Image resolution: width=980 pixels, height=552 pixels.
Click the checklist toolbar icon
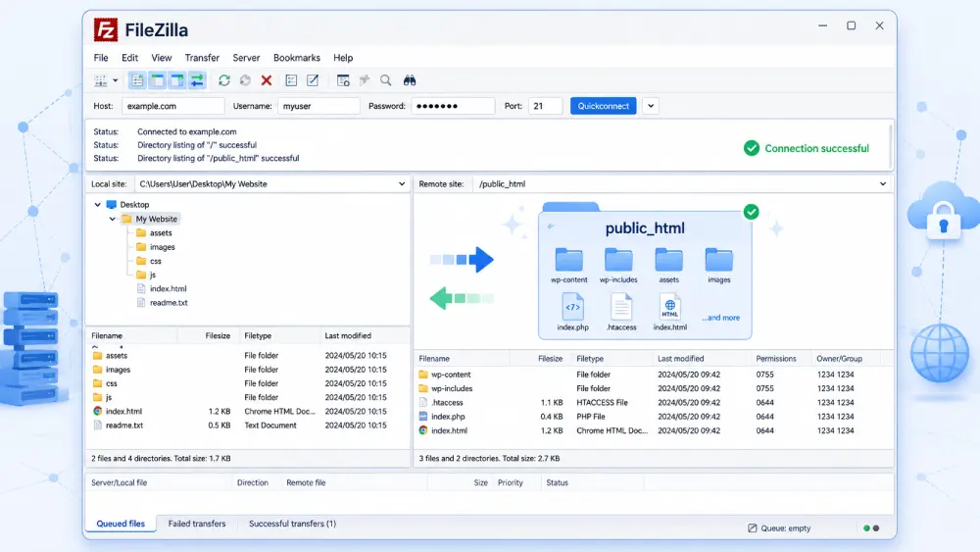tap(291, 80)
